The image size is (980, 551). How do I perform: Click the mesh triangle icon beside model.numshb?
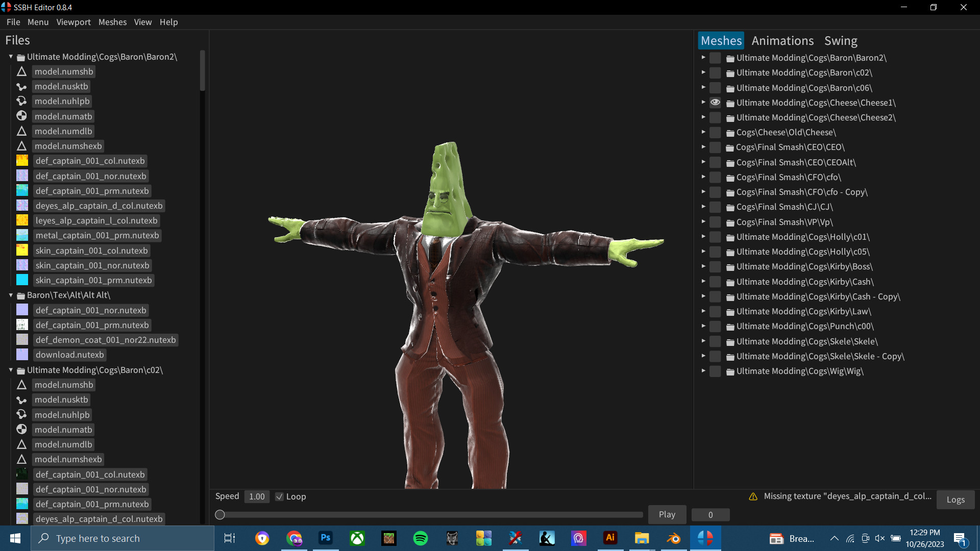pos(21,71)
